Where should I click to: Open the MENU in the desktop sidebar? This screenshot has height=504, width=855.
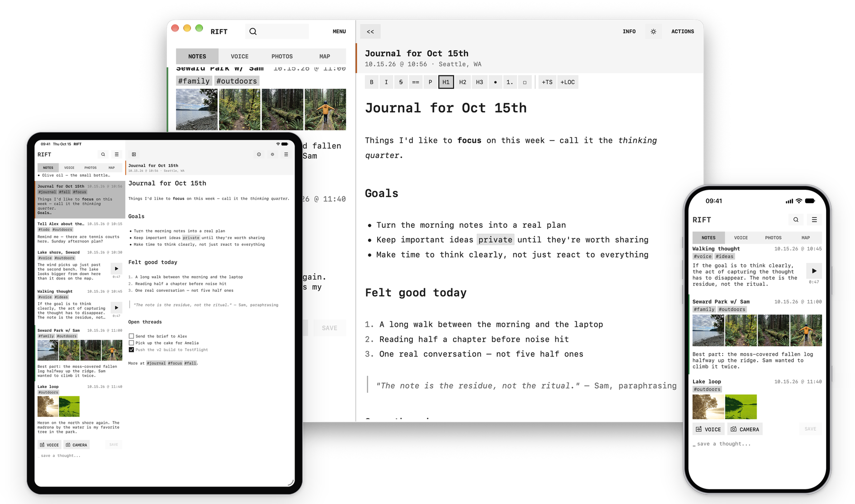(339, 31)
